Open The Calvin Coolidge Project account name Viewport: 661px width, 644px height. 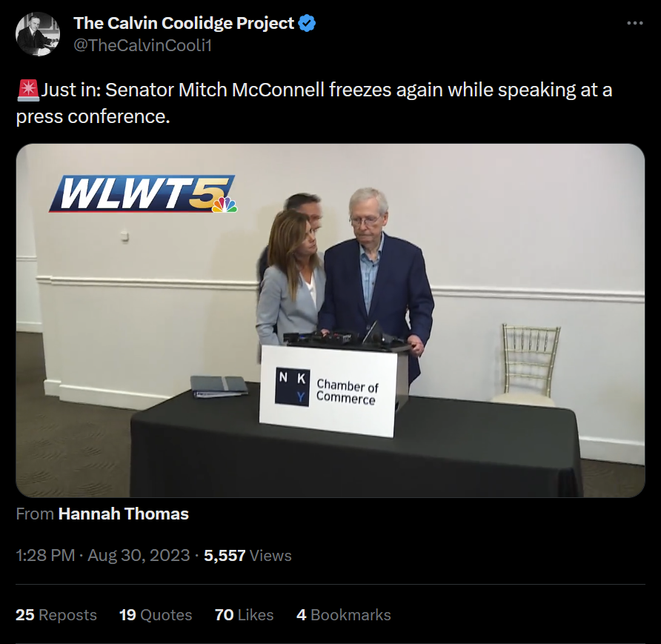click(184, 23)
